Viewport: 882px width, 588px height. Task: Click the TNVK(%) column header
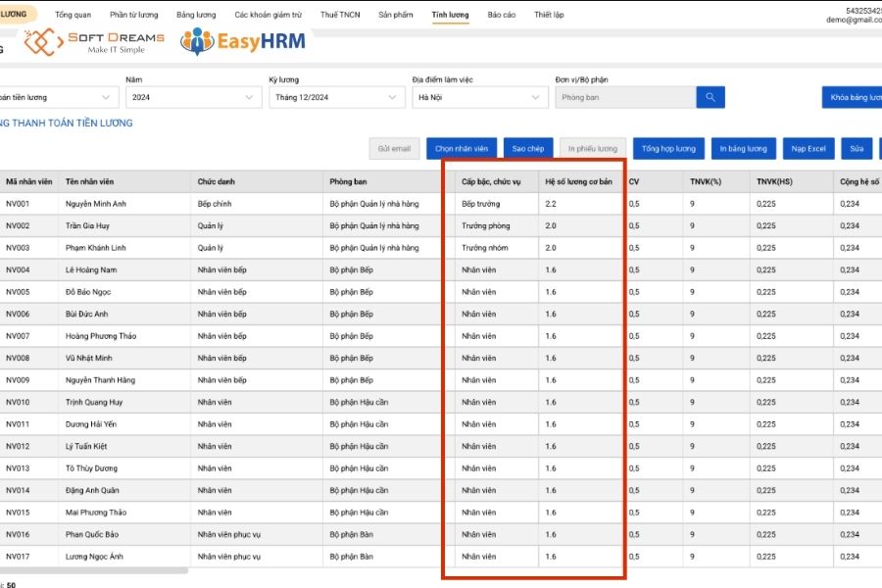click(706, 181)
